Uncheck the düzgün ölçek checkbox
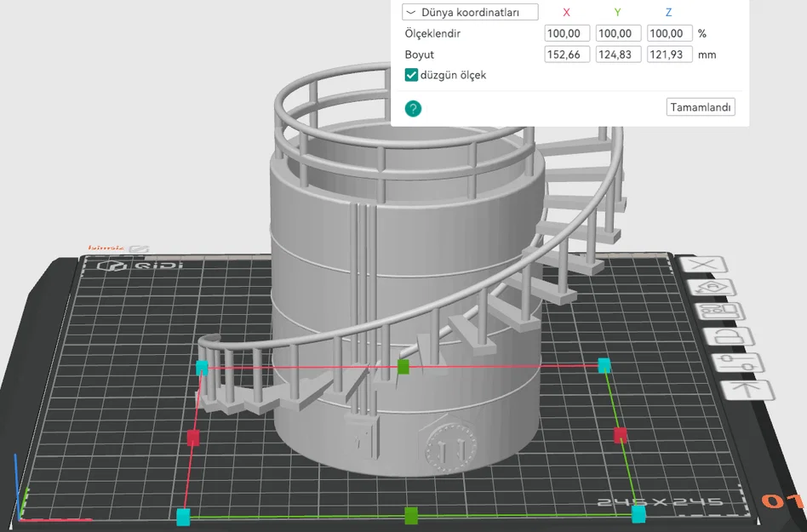807x532 pixels. click(411, 75)
